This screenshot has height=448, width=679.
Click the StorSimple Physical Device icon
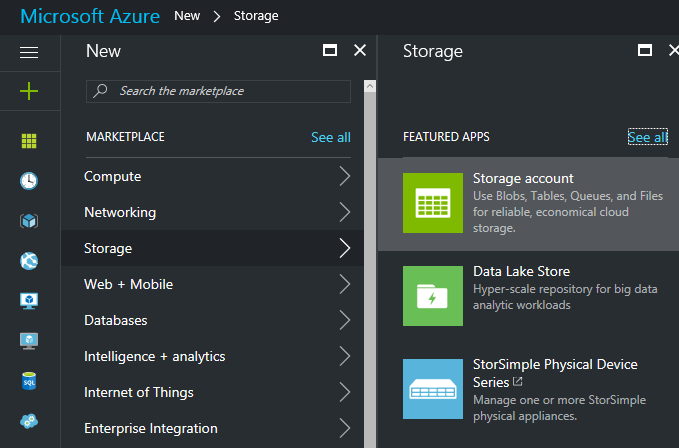432,389
